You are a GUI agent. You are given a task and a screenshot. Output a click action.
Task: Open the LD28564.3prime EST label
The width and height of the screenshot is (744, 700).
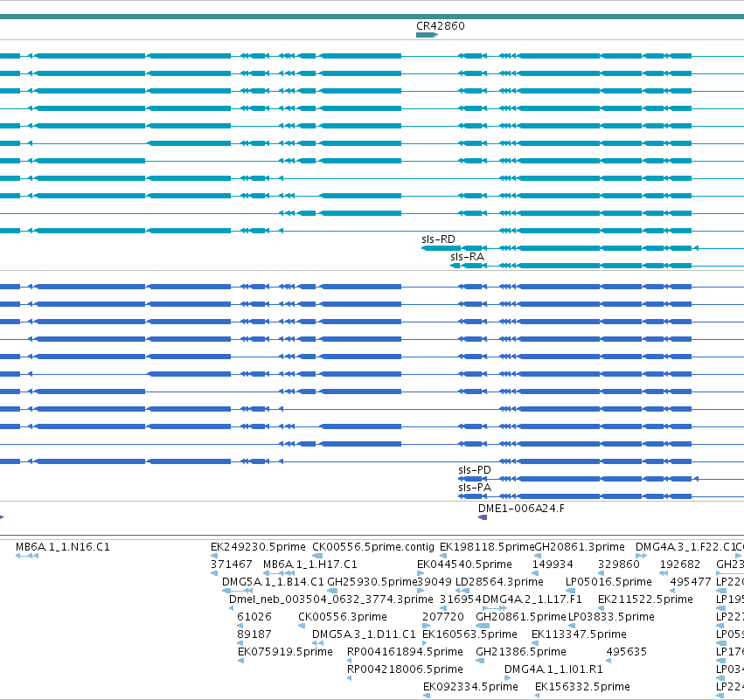[x=499, y=582]
